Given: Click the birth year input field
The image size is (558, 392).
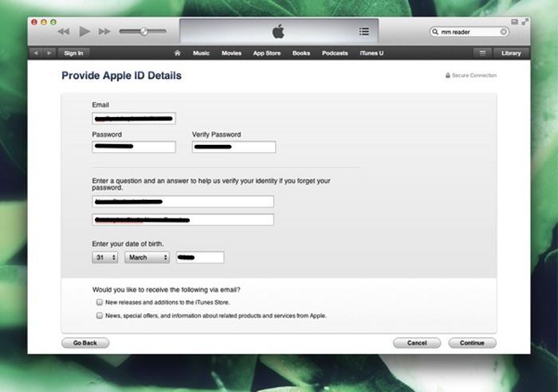Looking at the screenshot, I should [x=200, y=257].
